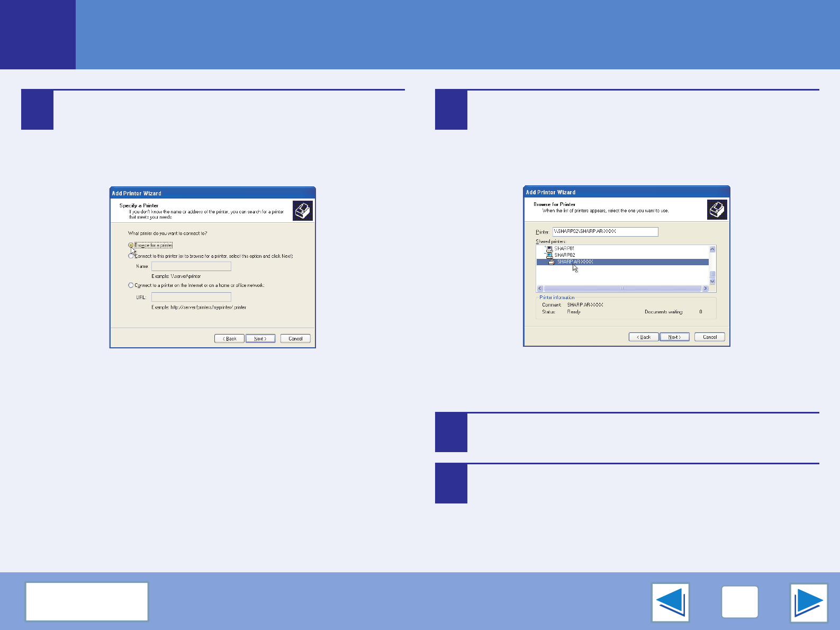
Task: Click Next in the Specify a Printer dialog
Action: tap(260, 339)
